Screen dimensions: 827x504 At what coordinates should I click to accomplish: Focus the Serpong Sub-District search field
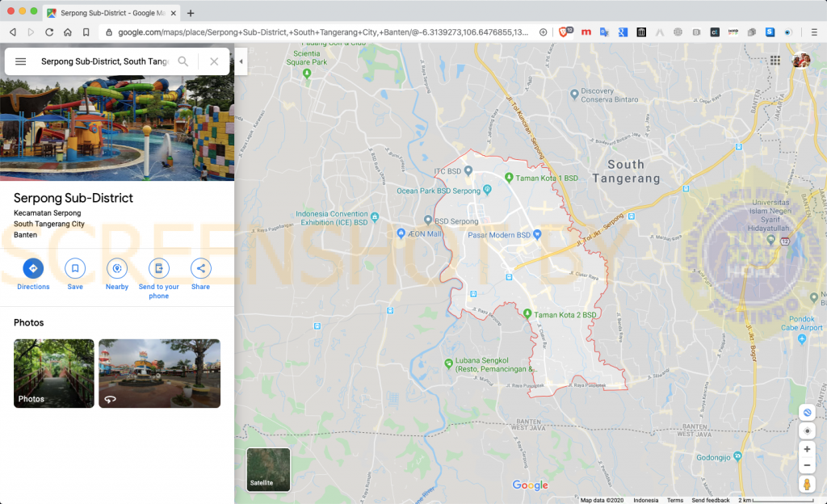104,61
